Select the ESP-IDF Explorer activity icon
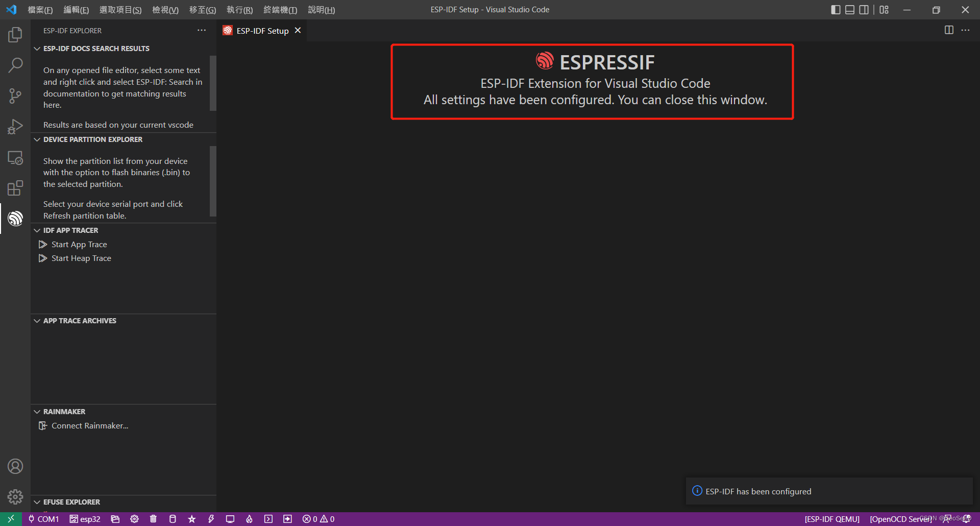 point(15,219)
